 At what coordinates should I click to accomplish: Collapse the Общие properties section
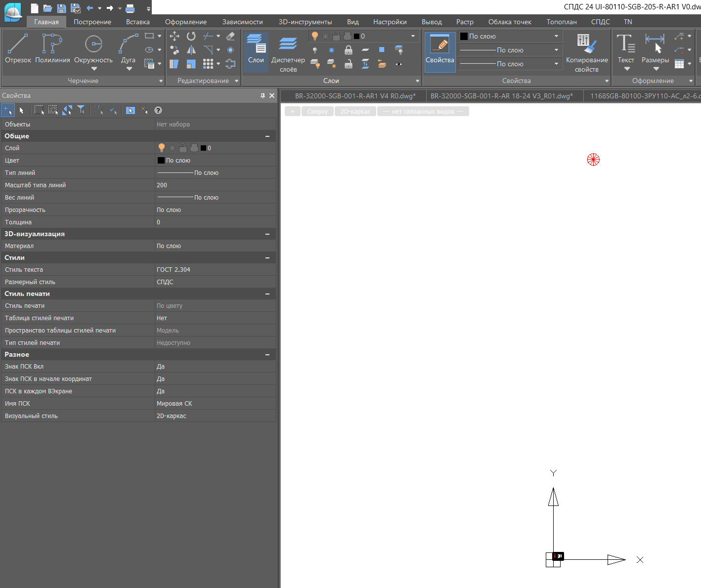tap(267, 136)
